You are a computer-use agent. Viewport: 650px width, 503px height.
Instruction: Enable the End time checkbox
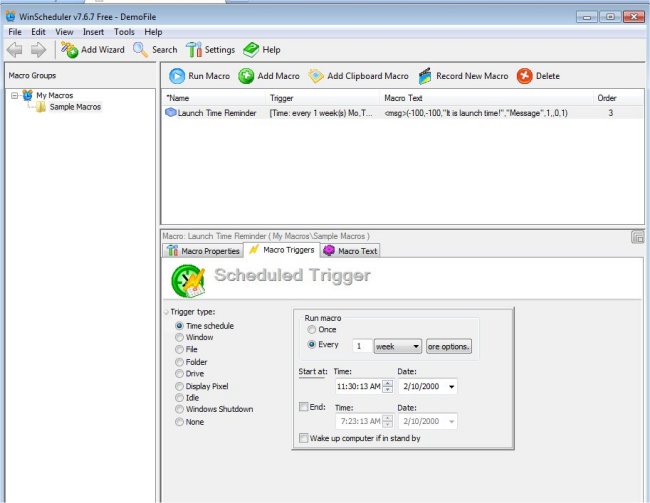click(303, 407)
